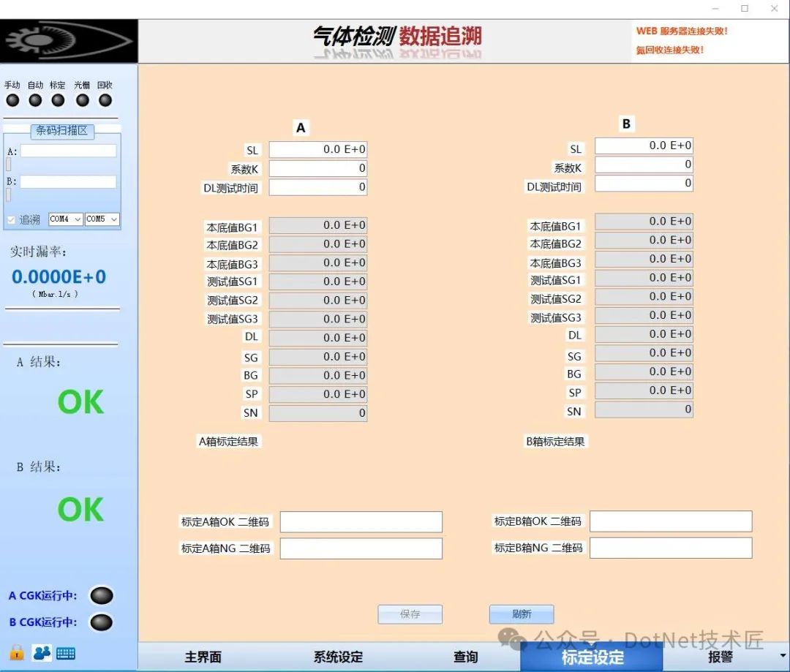Screen dimensions: 790x672
Task: Click the B column 测试值SG3 value
Action: 644,315
